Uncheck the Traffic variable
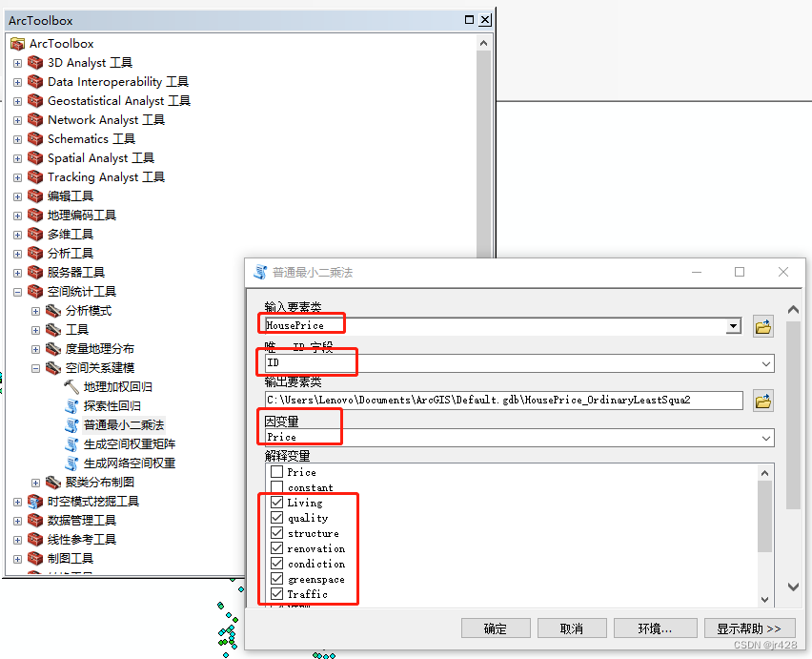 (x=277, y=594)
